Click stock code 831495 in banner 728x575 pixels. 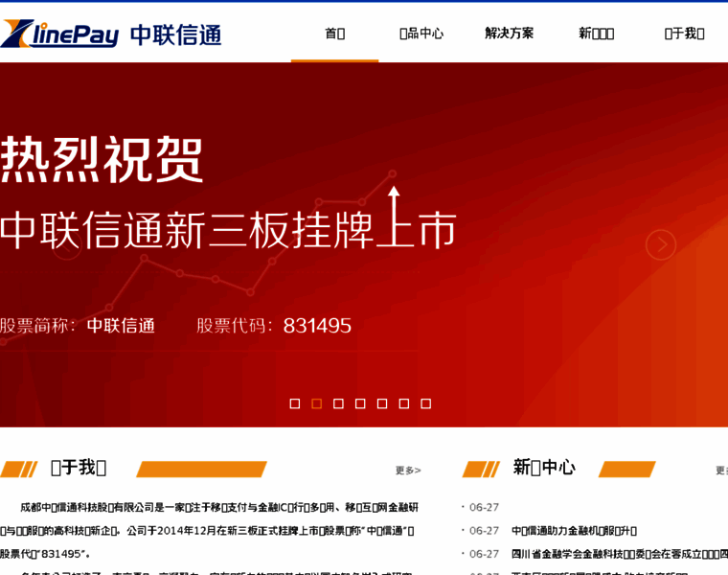pos(317,326)
